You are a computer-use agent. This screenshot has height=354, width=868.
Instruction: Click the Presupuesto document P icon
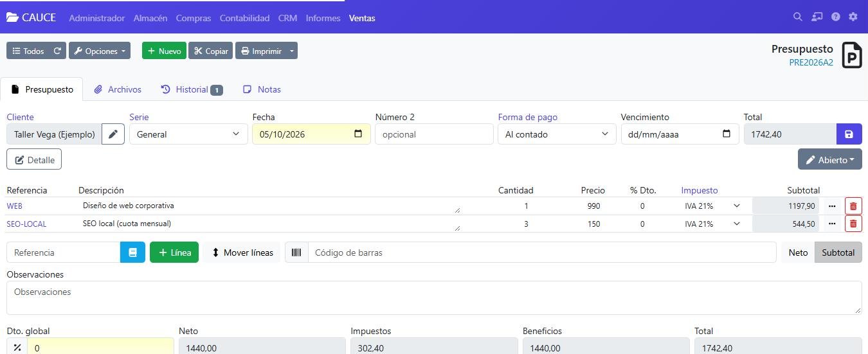(852, 55)
